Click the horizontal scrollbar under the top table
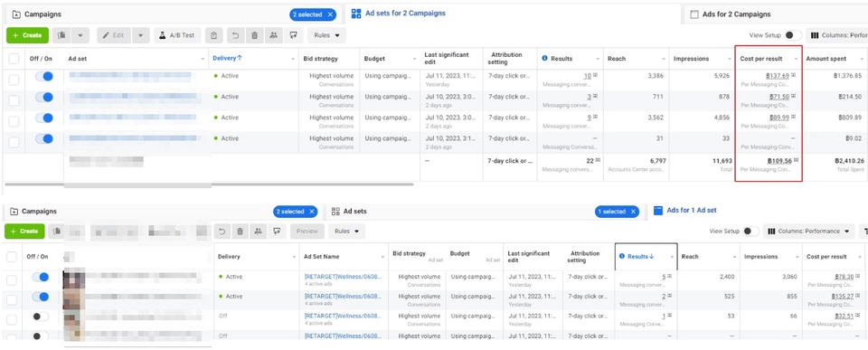The height and width of the screenshot is (350, 868). point(208,184)
